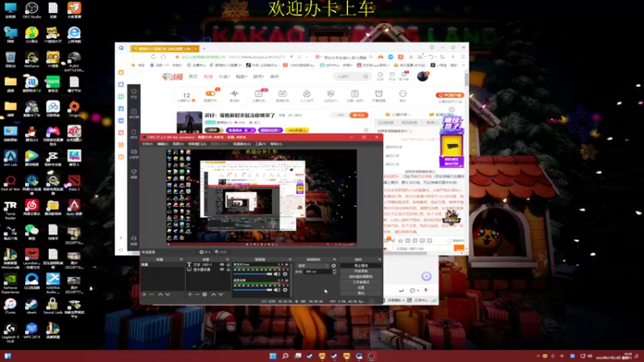Screen dimensions: 644x362
Task: Mute the first mixer audio channel
Action: point(277,274)
